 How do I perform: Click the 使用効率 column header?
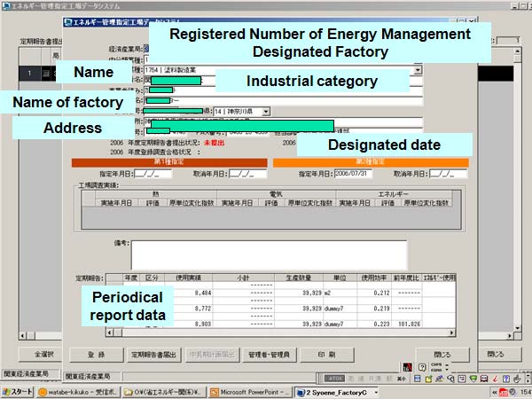374,278
